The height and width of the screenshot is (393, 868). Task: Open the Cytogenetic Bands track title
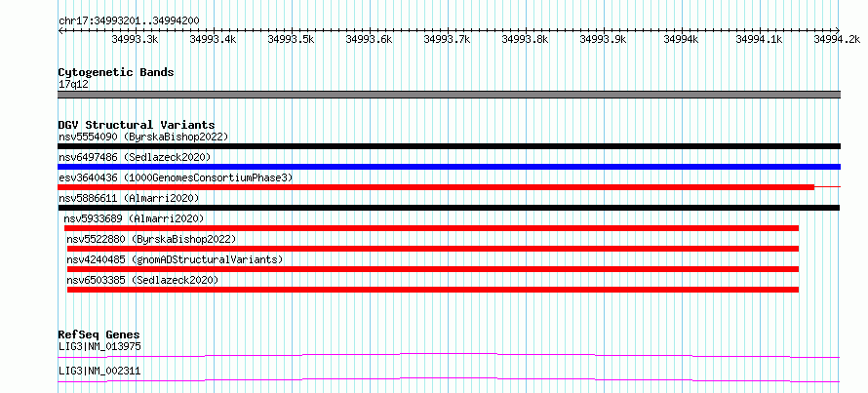pos(116,72)
